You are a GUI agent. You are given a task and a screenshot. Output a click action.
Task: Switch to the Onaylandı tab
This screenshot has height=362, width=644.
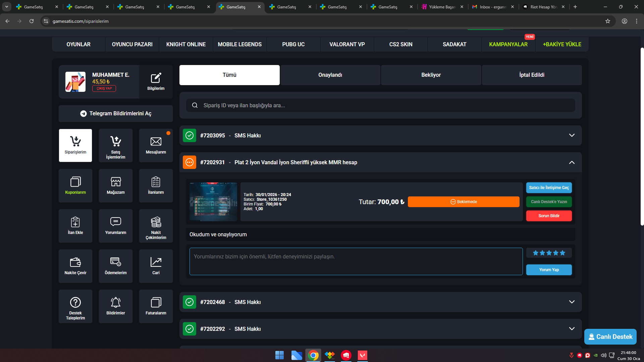click(330, 75)
